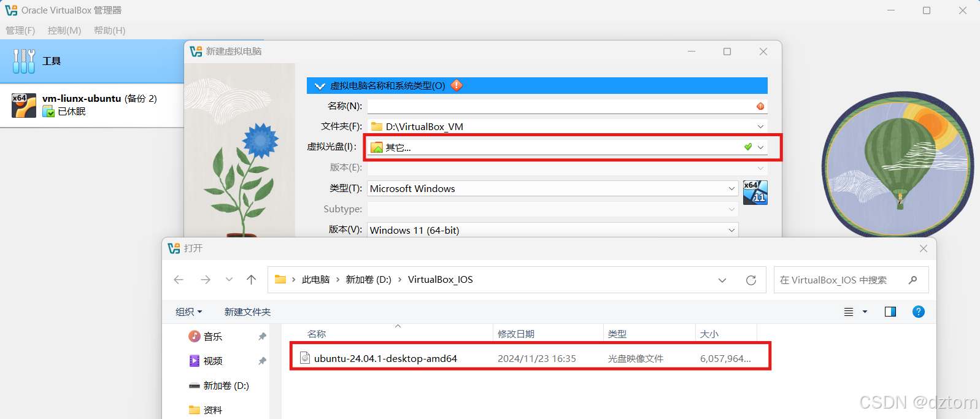Image resolution: width=980 pixels, height=419 pixels.
Task: Click VirtualBox_IOS in the address breadcrumb
Action: [x=441, y=280]
